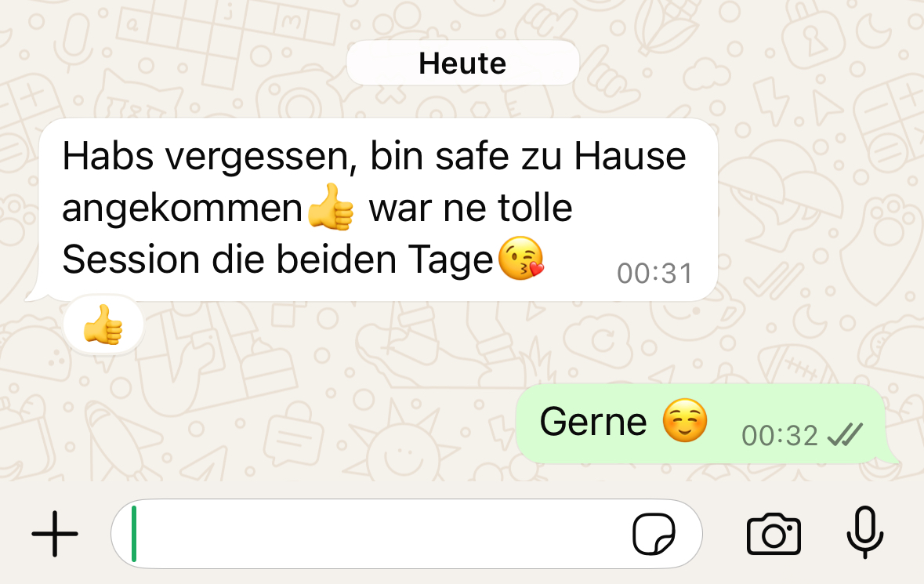This screenshot has height=584, width=924.
Task: Tap the camera icon
Action: tap(774, 534)
